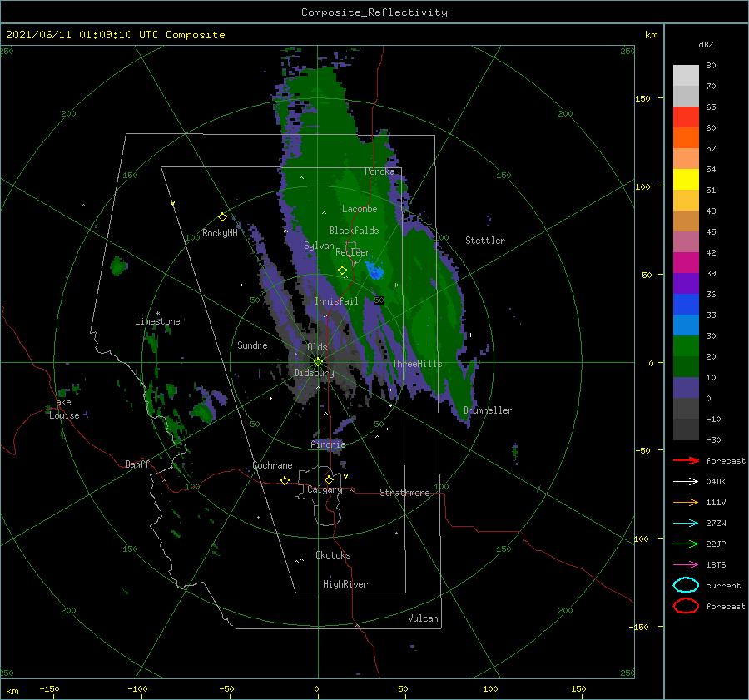
Task: Click the Drumheller label
Action: click(488, 410)
